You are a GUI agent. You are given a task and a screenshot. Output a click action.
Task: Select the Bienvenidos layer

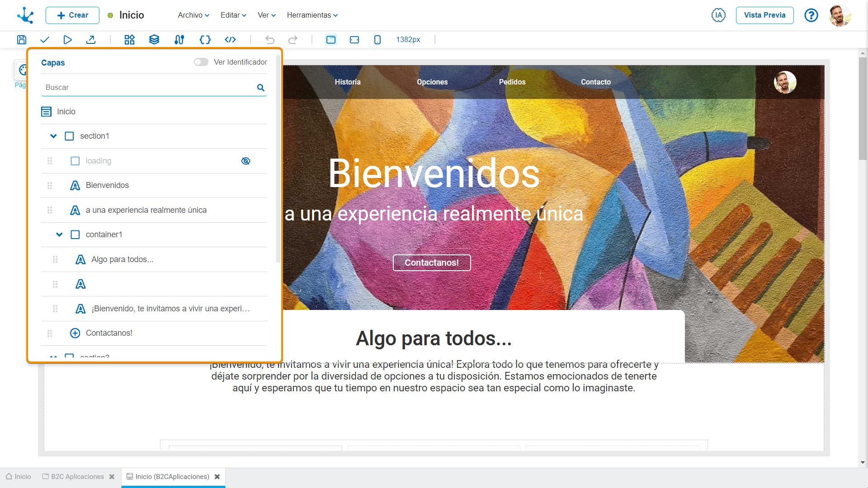click(154, 186)
